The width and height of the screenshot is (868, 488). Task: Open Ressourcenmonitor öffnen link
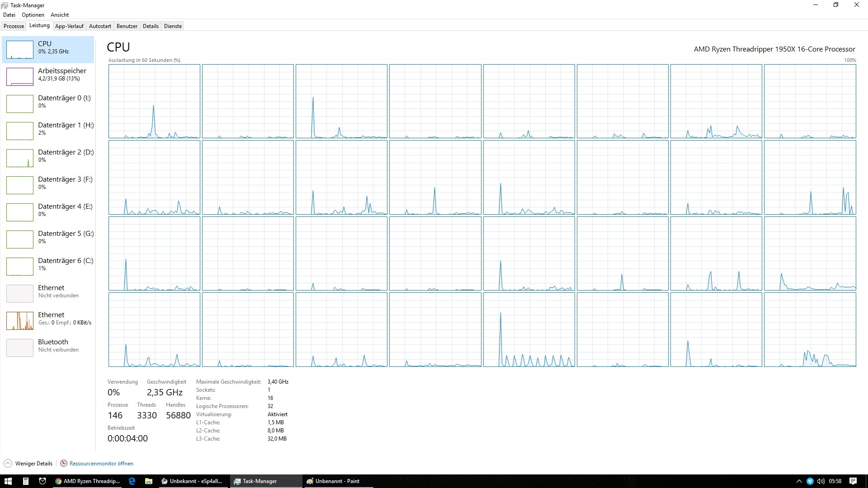(101, 463)
